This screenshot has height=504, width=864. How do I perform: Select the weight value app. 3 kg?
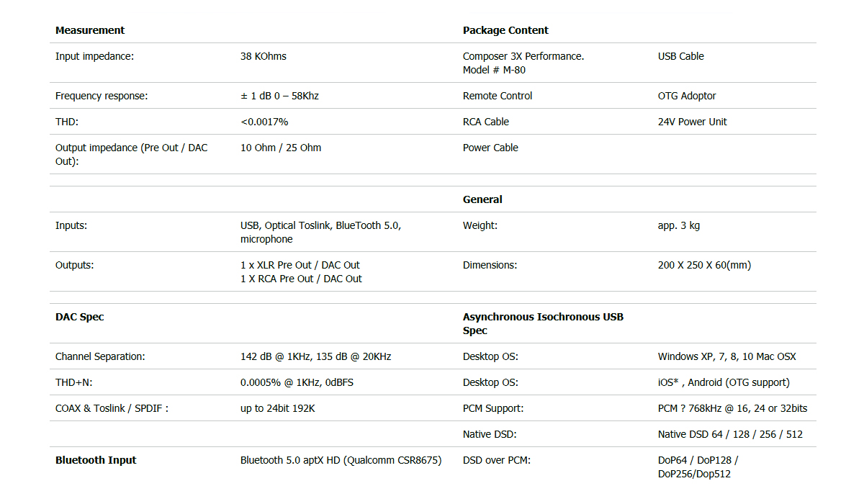679,225
